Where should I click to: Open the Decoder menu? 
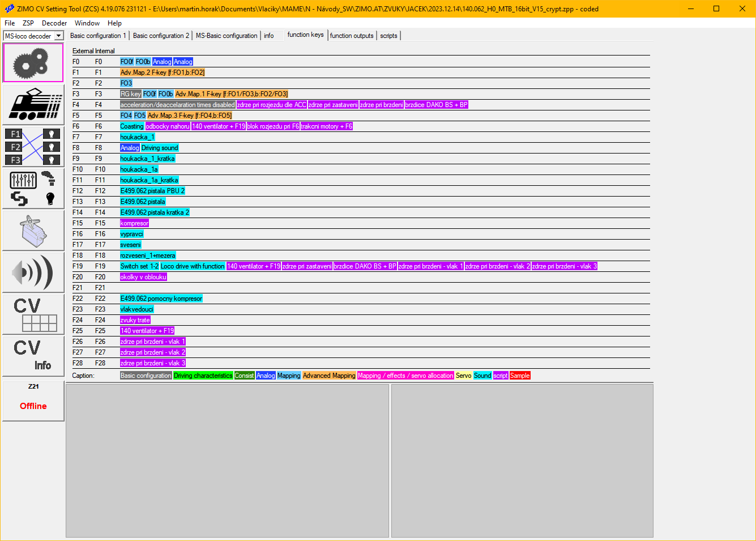pyautogui.click(x=54, y=23)
